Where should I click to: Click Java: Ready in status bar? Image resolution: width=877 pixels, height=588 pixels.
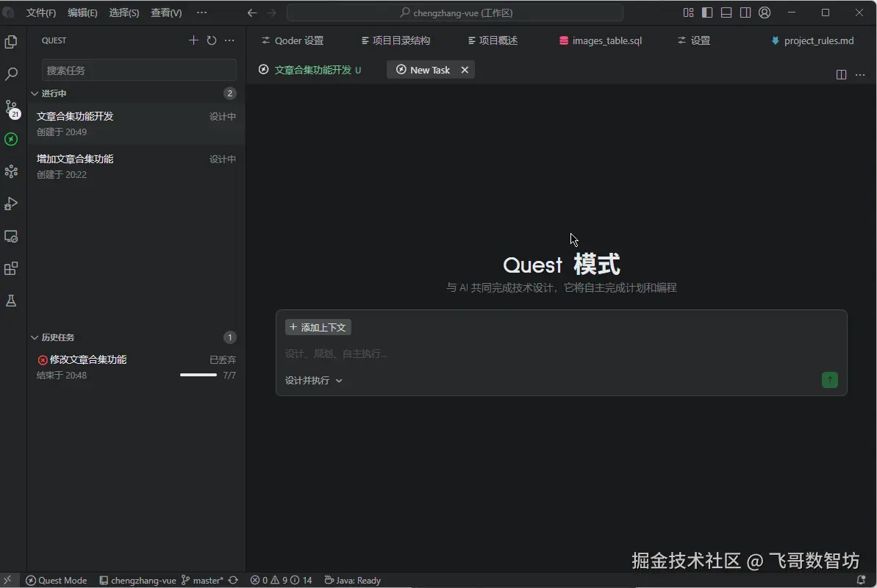click(353, 580)
